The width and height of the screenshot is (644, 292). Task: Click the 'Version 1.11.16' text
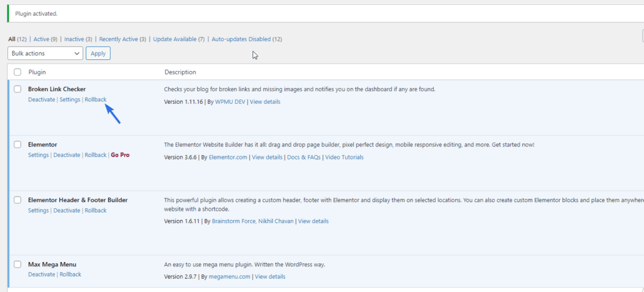click(x=184, y=102)
